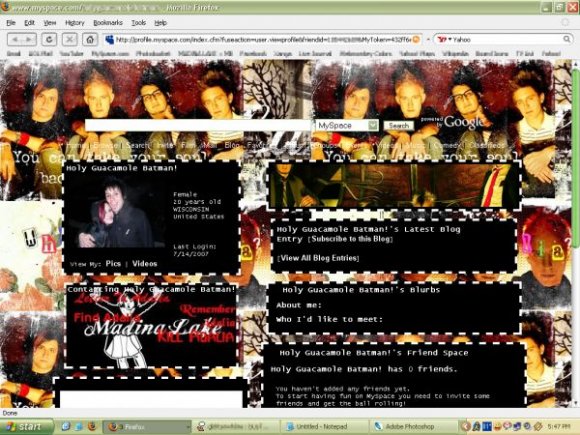Image resolution: width=580 pixels, height=435 pixels.
Task: Click the smiley face system tray icon
Action: (498, 426)
